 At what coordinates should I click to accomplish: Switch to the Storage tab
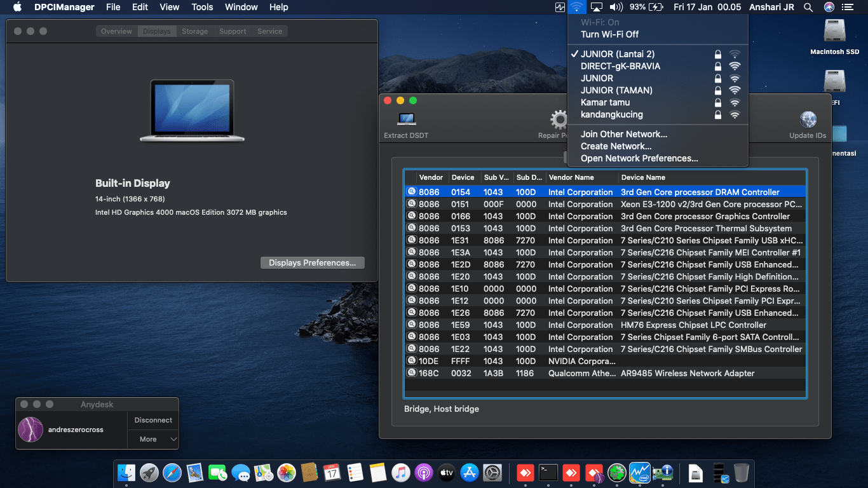[194, 31]
